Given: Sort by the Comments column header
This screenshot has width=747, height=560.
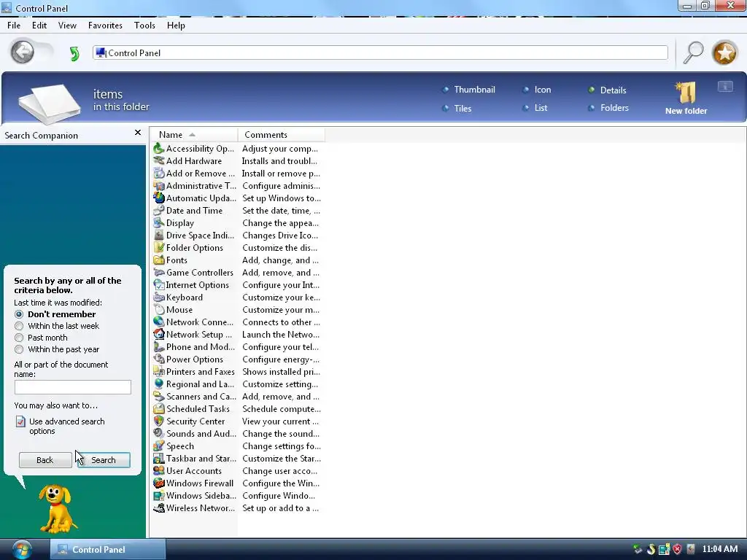Looking at the screenshot, I should point(281,135).
